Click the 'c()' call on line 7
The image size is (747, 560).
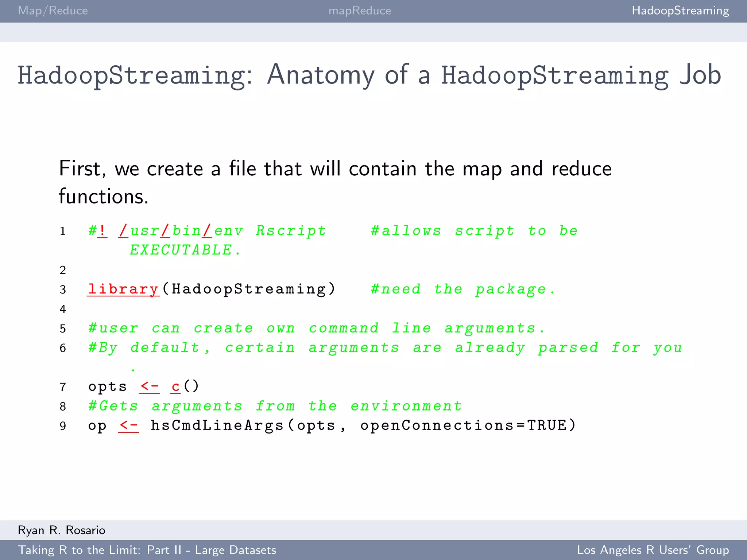[185, 386]
